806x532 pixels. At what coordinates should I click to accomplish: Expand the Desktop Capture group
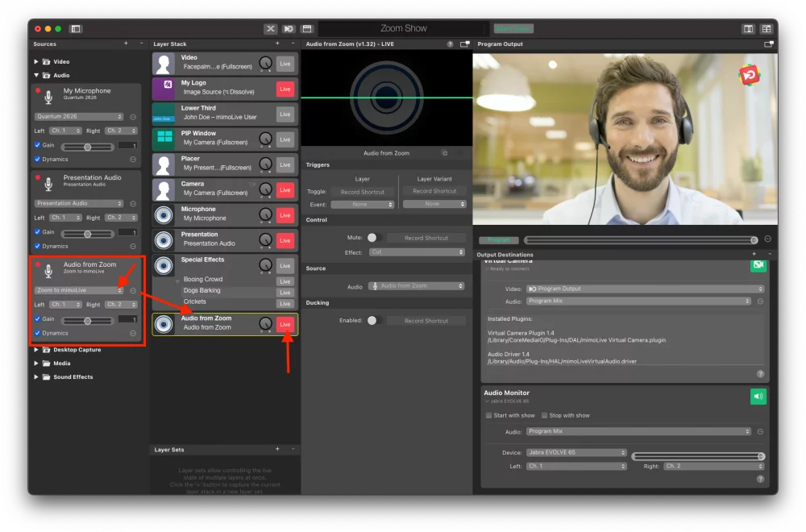(36, 350)
